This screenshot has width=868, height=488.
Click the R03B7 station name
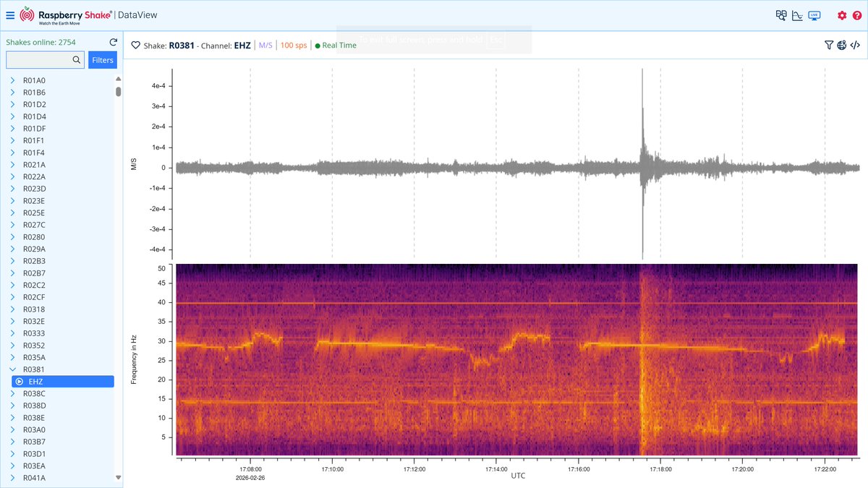click(34, 442)
